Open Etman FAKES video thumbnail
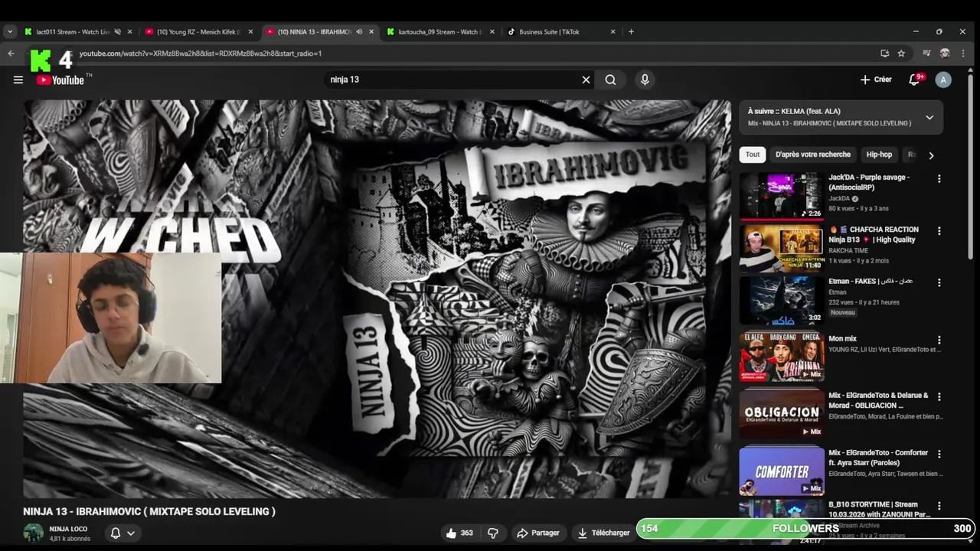This screenshot has height=551, width=980. (782, 300)
